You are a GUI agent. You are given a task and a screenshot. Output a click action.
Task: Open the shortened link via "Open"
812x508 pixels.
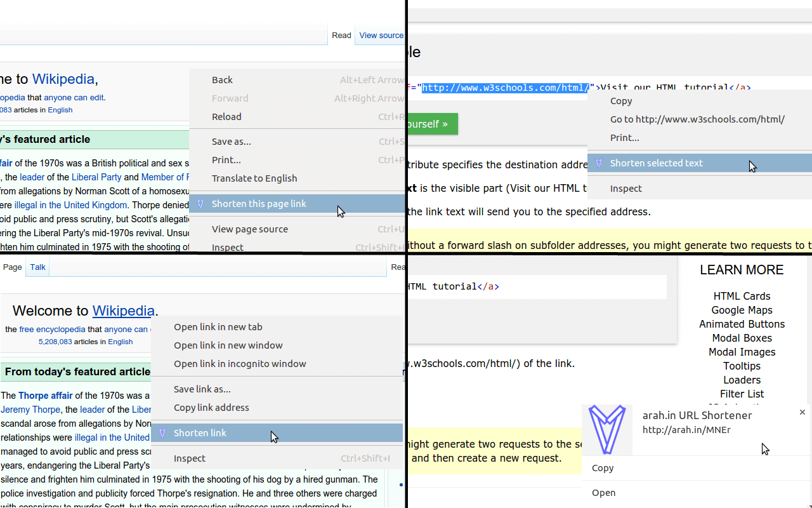click(603, 492)
